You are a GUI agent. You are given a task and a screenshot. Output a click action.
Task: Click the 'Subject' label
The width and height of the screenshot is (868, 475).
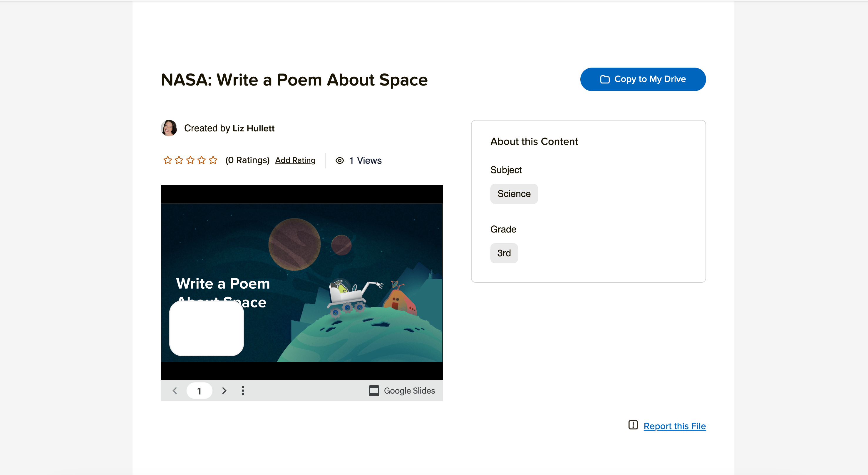[x=506, y=170]
